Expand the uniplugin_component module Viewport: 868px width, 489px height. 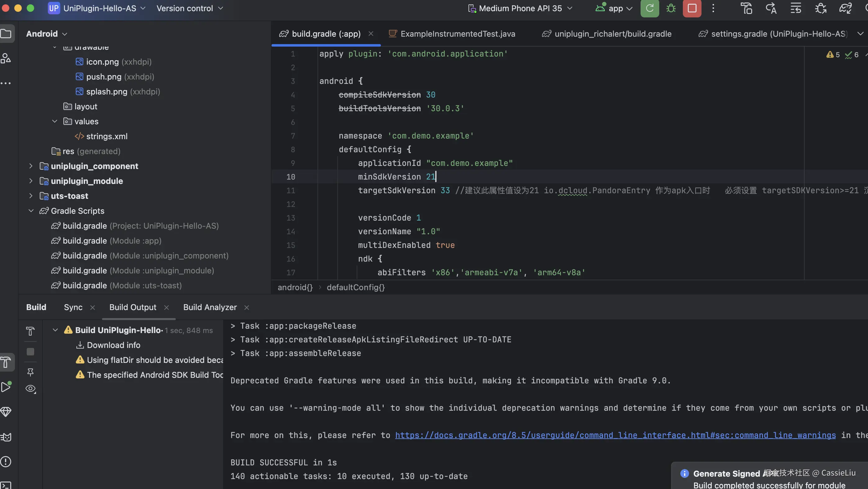(31, 166)
